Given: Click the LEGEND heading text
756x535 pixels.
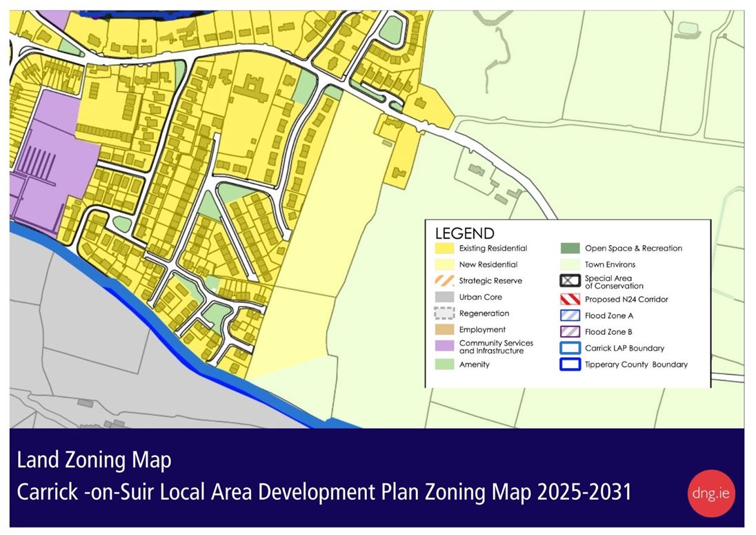Looking at the screenshot, I should (464, 233).
